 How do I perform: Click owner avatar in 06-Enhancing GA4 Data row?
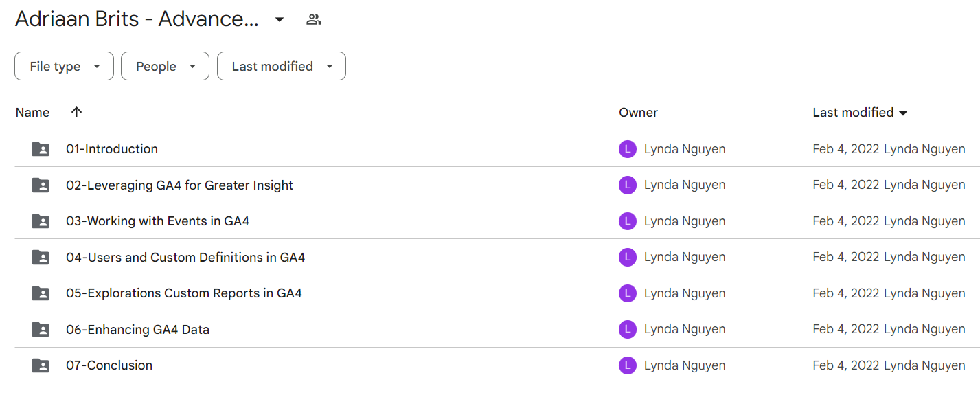628,329
